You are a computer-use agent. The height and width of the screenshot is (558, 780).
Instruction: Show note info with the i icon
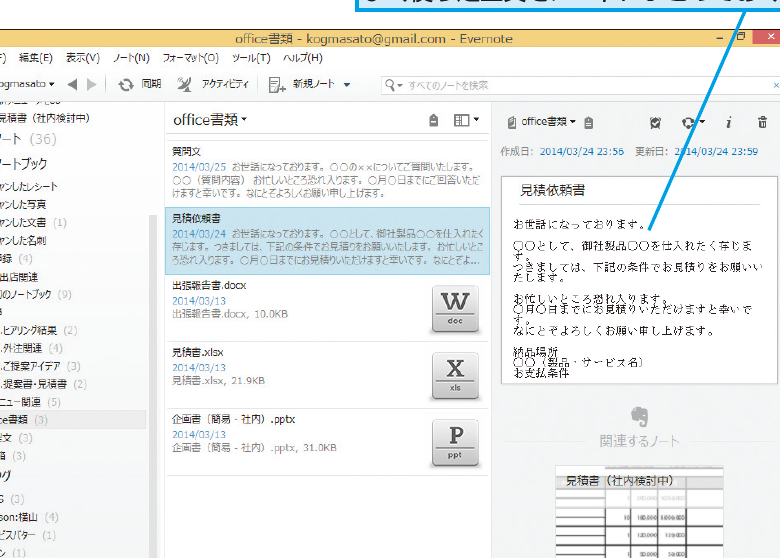click(x=729, y=122)
